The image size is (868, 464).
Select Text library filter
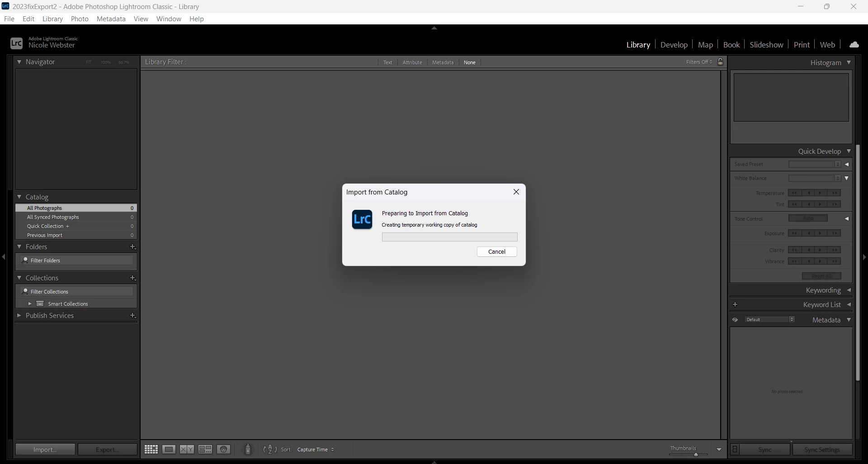pos(388,62)
